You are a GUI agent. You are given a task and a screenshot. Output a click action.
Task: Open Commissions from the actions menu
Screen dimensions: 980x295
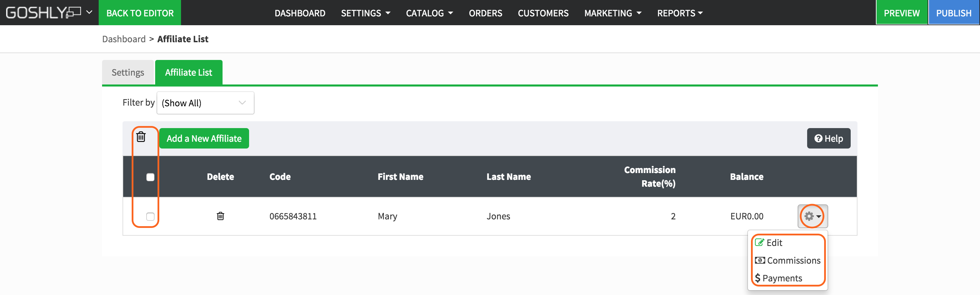click(x=793, y=261)
